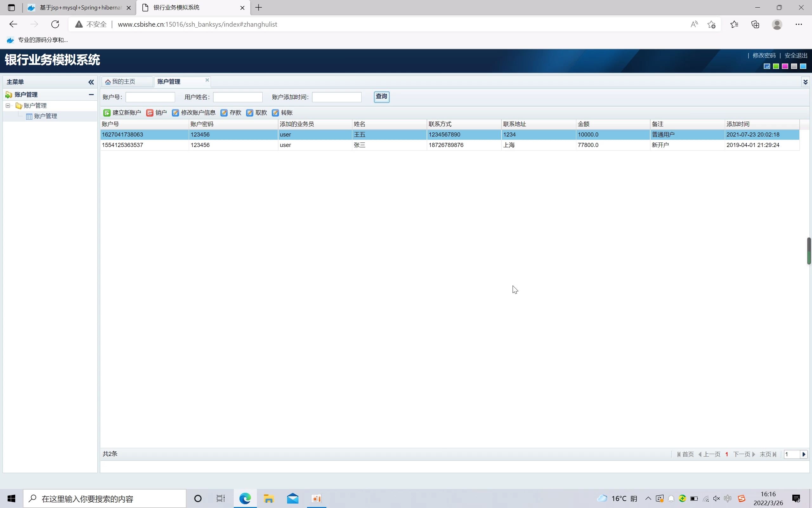Viewport: 812px width, 508px height.
Task: Open a new browser tab
Action: point(259,7)
